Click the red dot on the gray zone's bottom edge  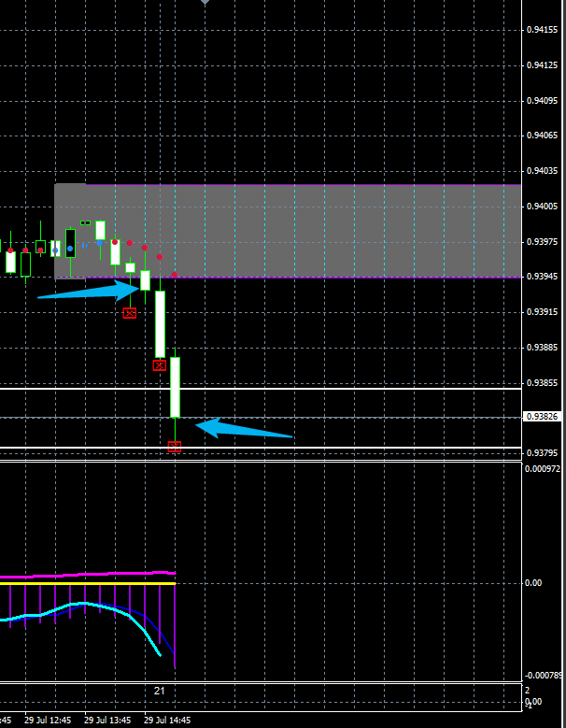[x=175, y=275]
